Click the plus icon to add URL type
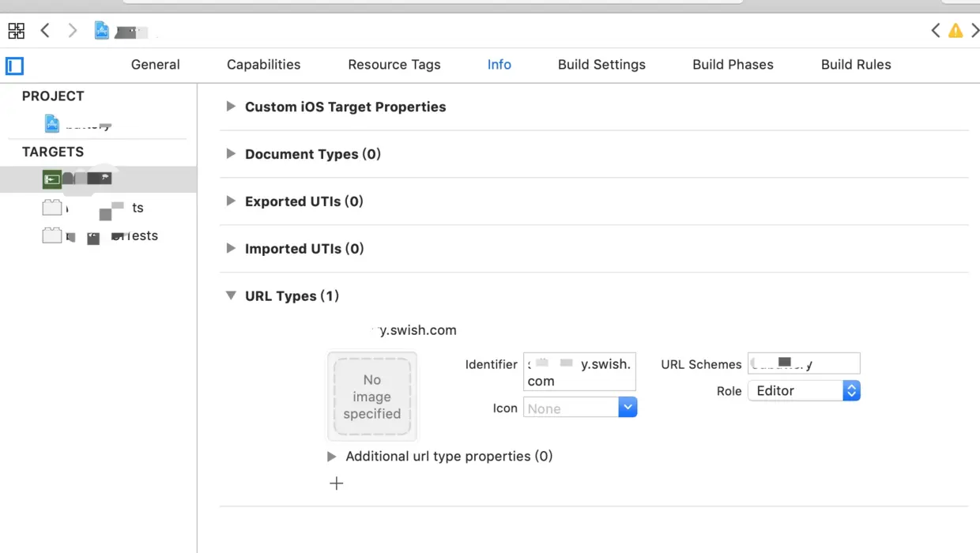980x553 pixels. 337,483
